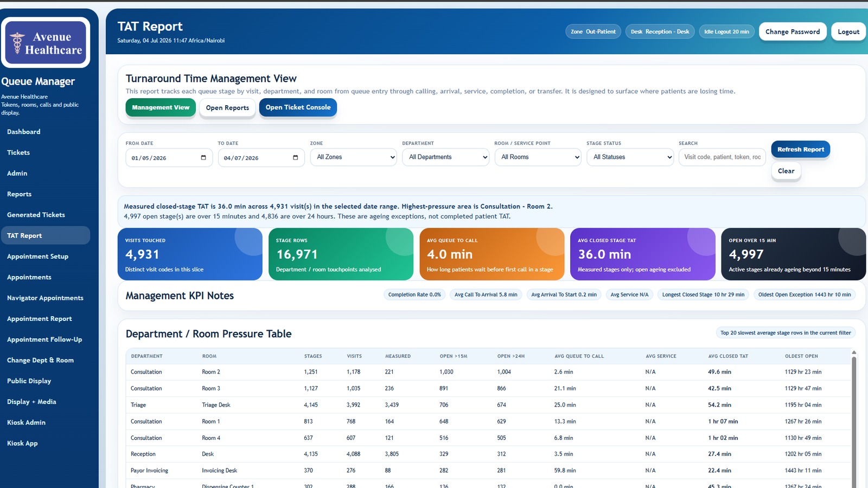Click the Refresh Report button
Screen dimensions: 868x488
tap(800, 149)
